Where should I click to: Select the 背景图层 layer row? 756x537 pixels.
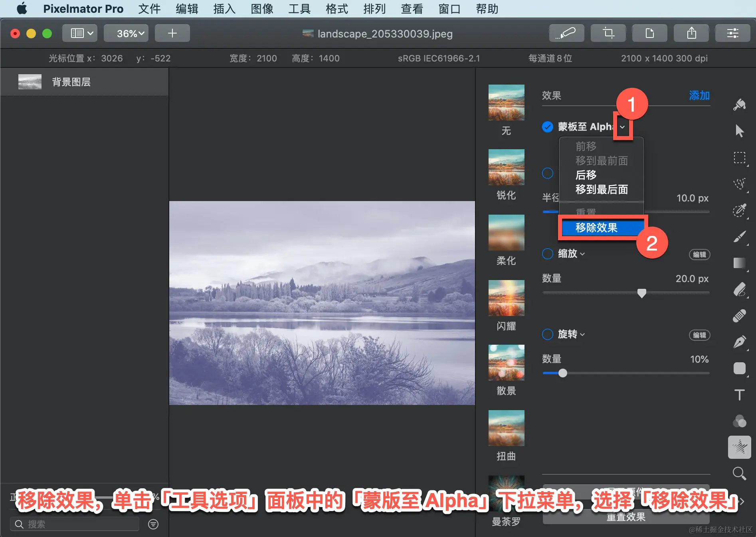coord(84,82)
